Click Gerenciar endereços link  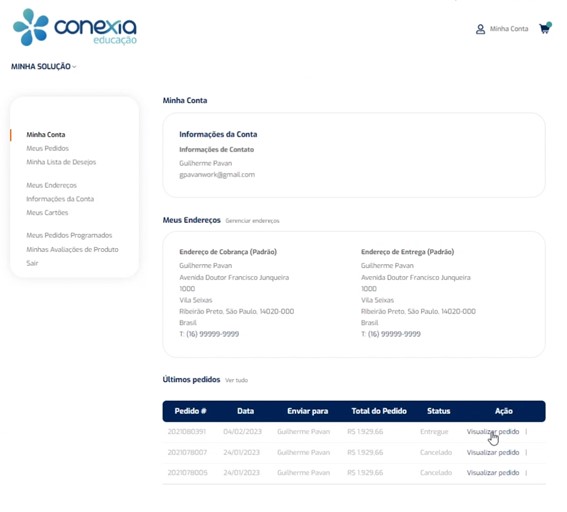252,221
